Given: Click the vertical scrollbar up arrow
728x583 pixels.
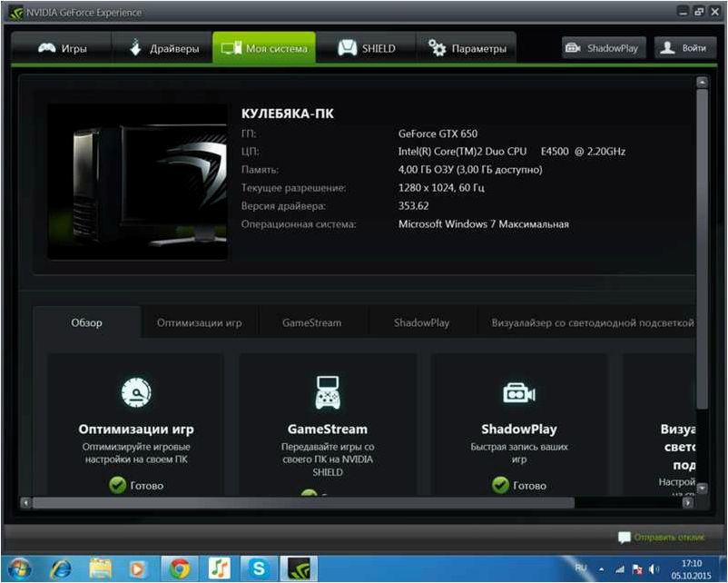Looking at the screenshot, I should pyautogui.click(x=702, y=83).
